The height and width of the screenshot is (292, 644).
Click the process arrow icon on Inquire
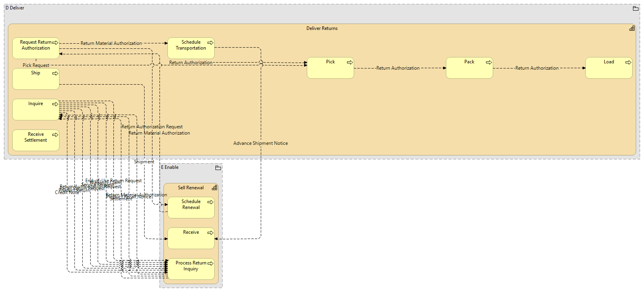[55, 104]
